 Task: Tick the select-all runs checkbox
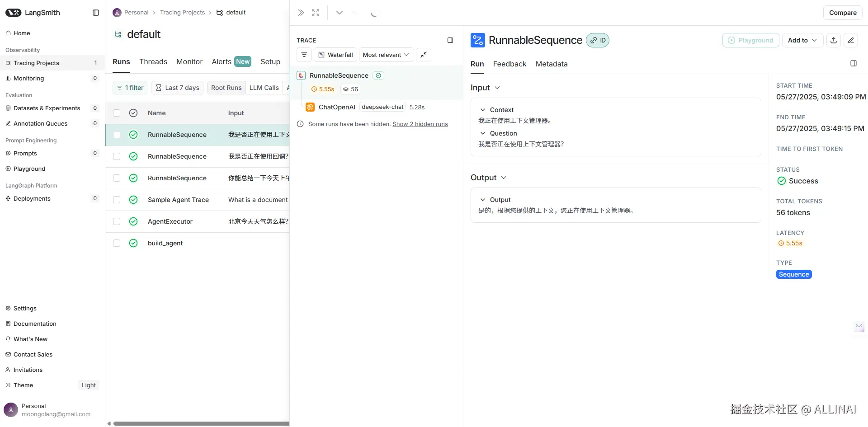coord(117,113)
